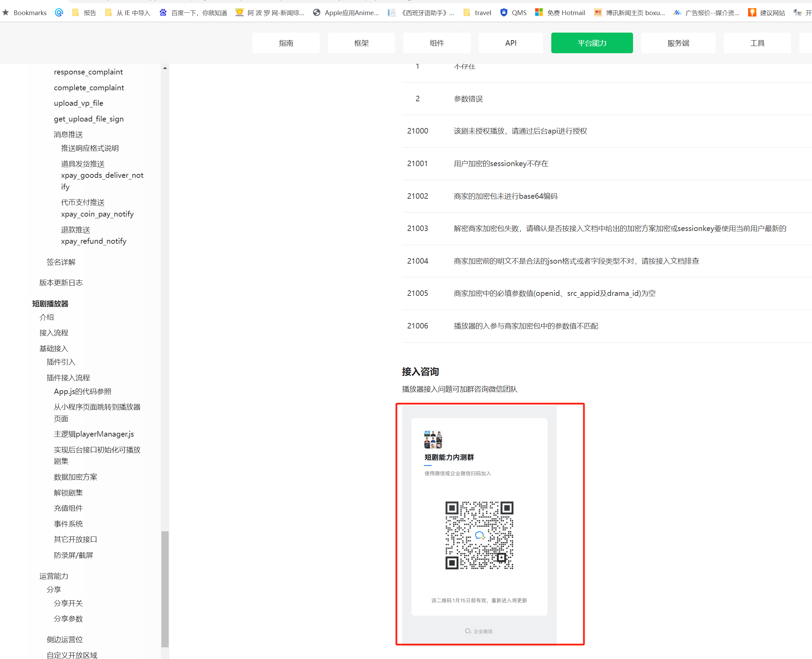Image resolution: width=812 pixels, height=659 pixels.
Task: Open the Apple应用Anime bookmark
Action: coord(346,12)
